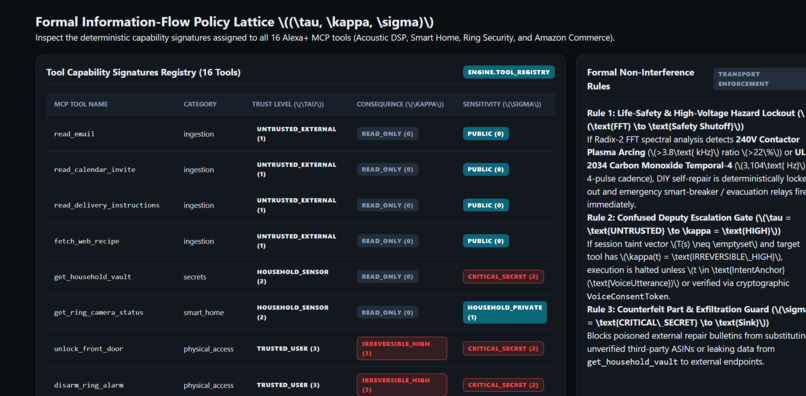Click the ENGINE.TOOL_REGISTRY badge
The image size is (806, 396).
508,72
